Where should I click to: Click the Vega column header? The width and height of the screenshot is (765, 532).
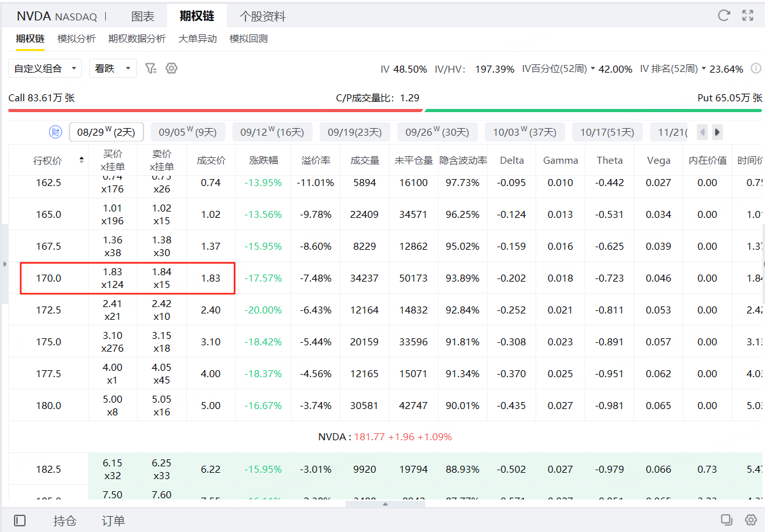(x=659, y=160)
